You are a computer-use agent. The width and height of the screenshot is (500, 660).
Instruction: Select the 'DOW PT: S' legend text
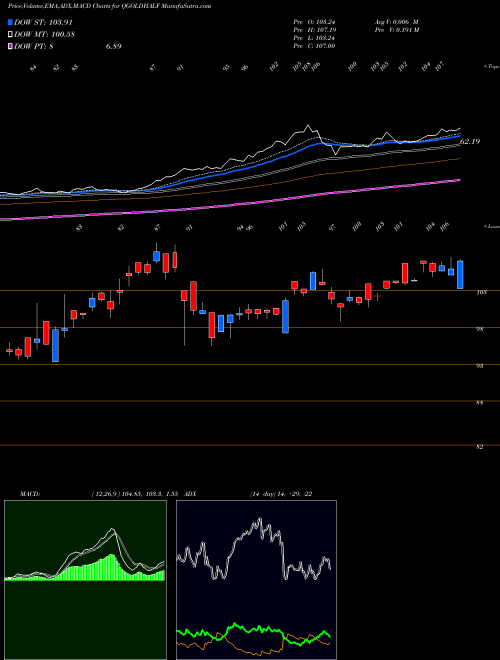pos(34,46)
